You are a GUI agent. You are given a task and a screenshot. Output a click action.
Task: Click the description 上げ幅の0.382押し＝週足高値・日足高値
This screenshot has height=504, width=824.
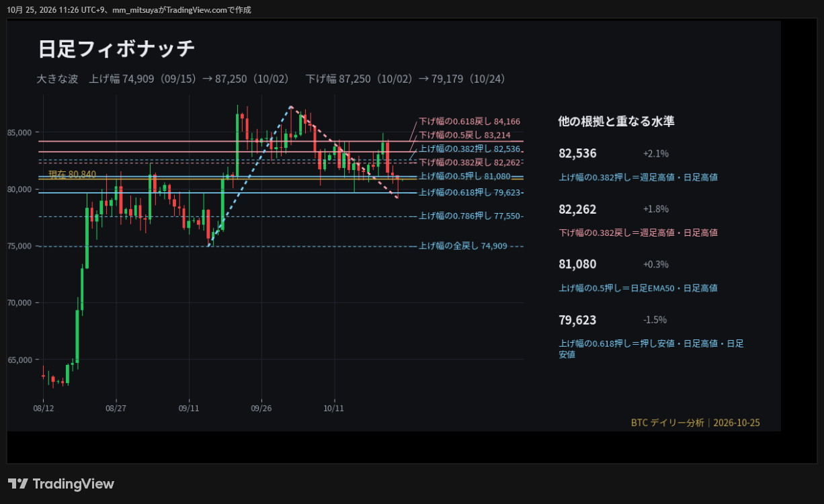(x=638, y=177)
